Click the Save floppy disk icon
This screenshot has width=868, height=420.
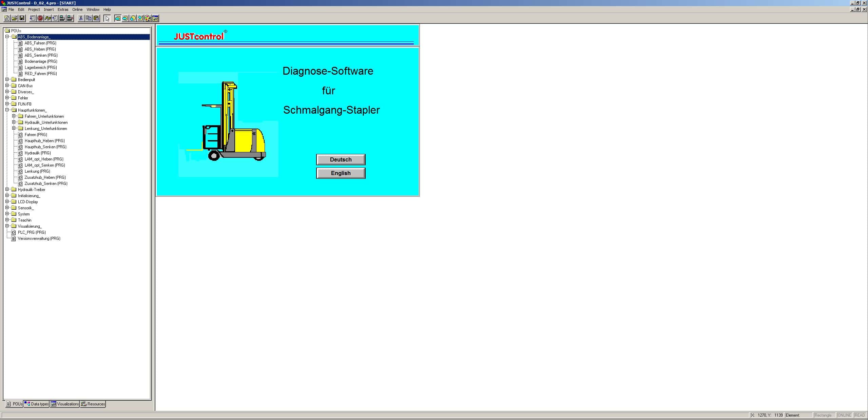(22, 18)
